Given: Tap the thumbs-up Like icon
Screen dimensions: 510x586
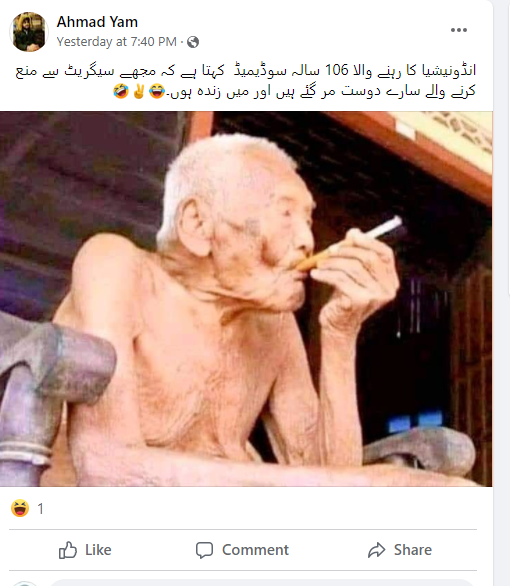Looking at the screenshot, I should tap(68, 550).
